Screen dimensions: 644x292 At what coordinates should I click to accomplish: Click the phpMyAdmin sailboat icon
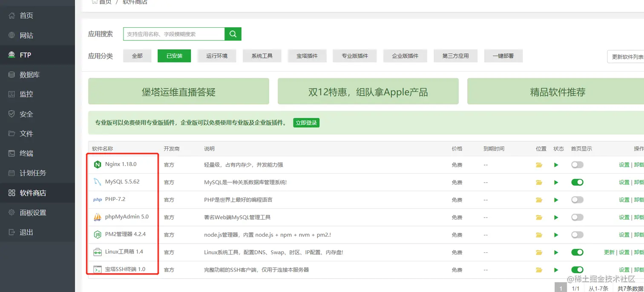[98, 217]
